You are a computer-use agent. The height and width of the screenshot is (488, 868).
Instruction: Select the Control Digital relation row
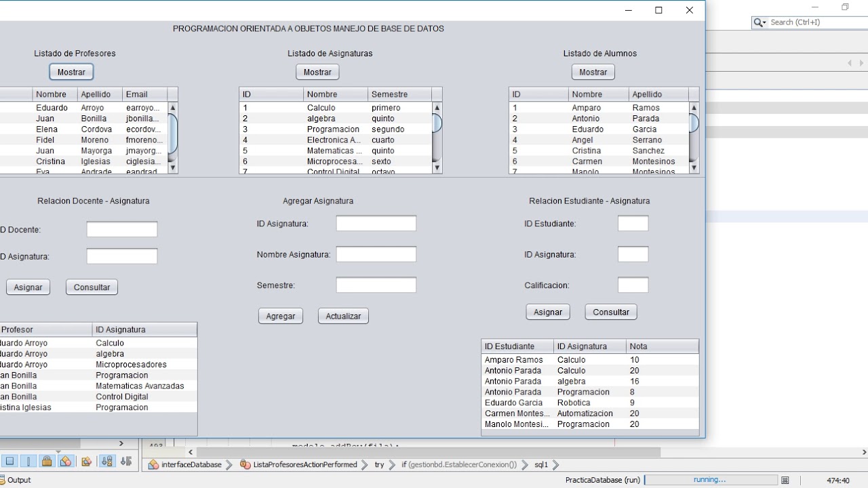coord(98,397)
